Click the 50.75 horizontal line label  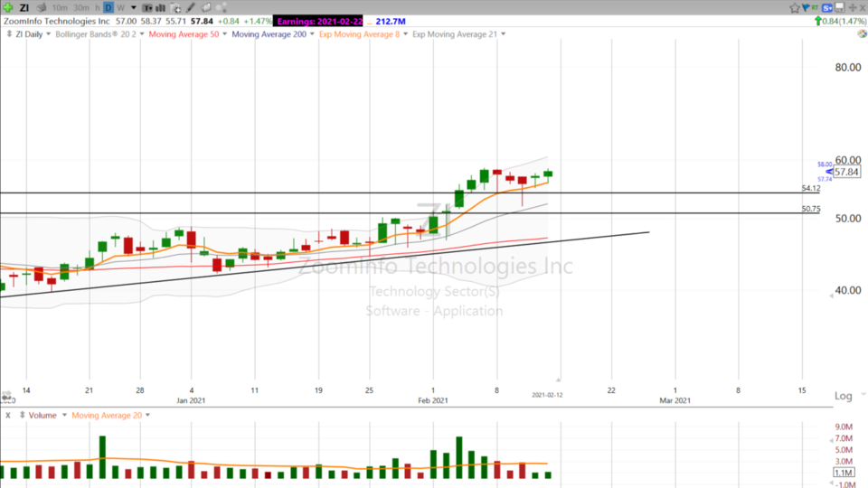pyautogui.click(x=811, y=209)
